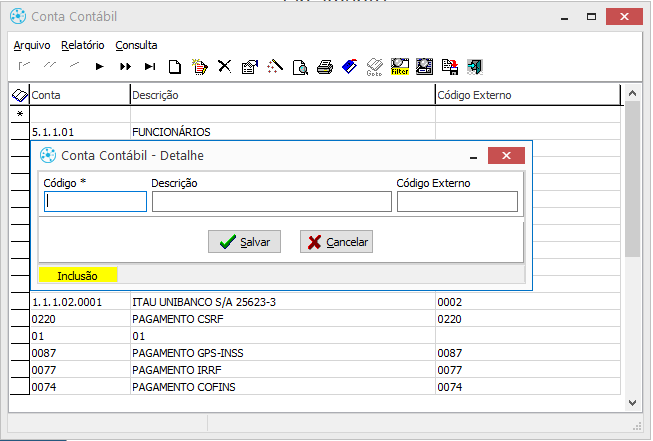
Task: Click PAGAMENTO COFINS description
Action: tap(283, 387)
